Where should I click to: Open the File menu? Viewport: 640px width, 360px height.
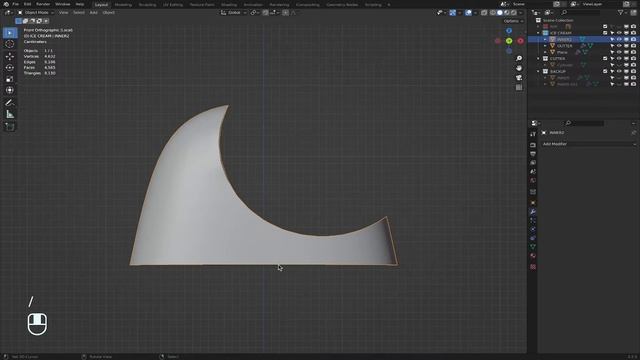(16, 4)
